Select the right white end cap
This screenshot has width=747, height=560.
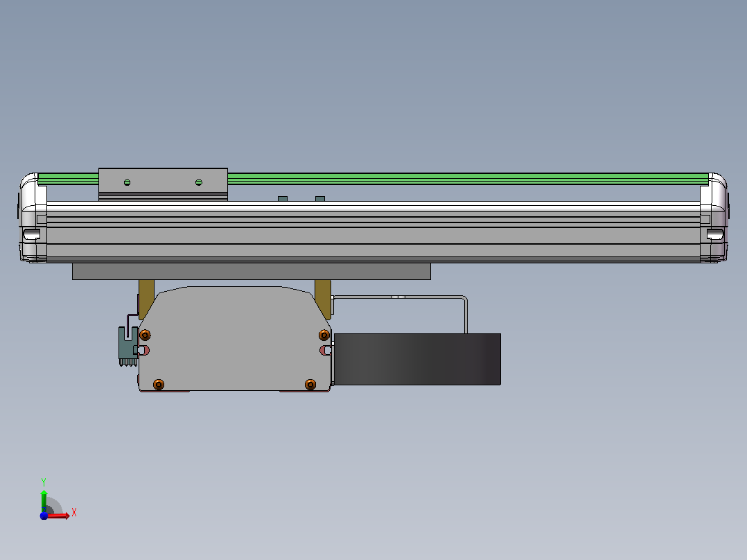(714, 218)
